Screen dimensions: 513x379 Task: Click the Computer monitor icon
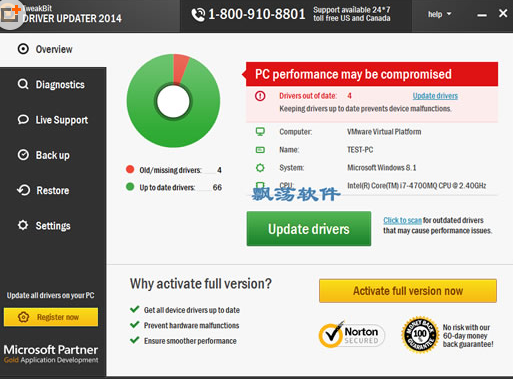coord(260,131)
